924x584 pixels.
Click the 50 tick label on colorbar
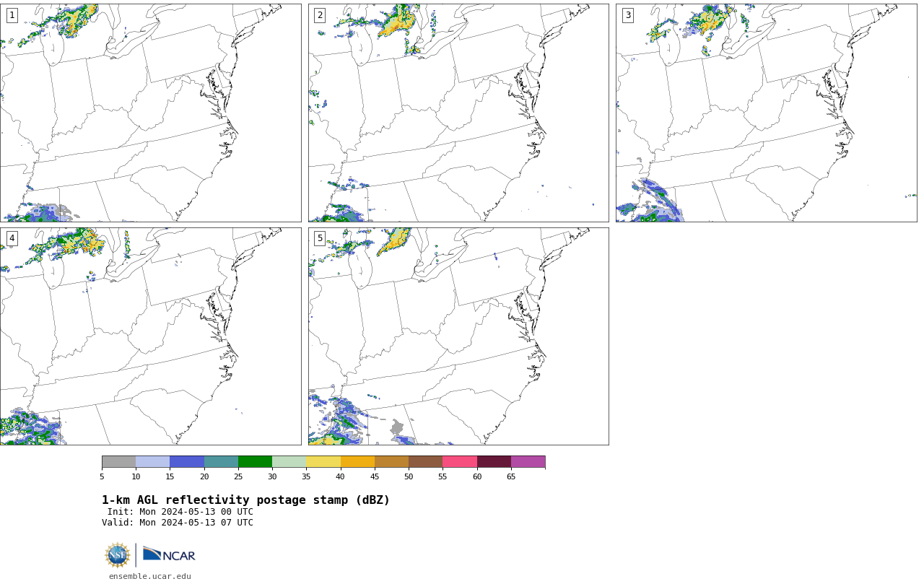[409, 476]
